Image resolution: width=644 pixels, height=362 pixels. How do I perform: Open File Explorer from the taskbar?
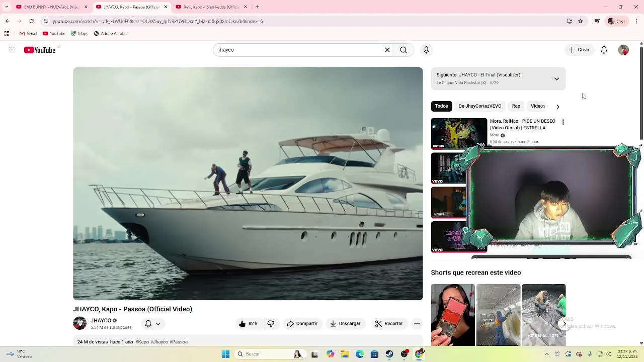click(x=345, y=354)
